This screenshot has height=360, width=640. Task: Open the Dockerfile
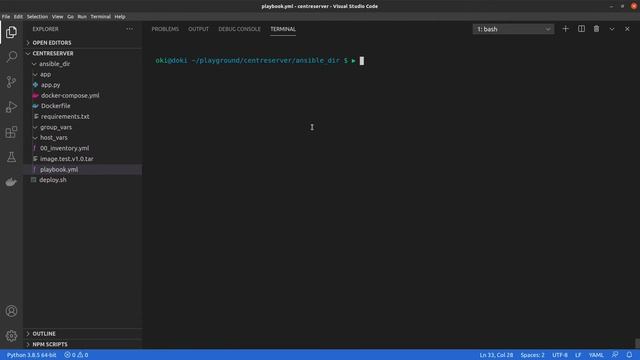pyautogui.click(x=83, y=106)
